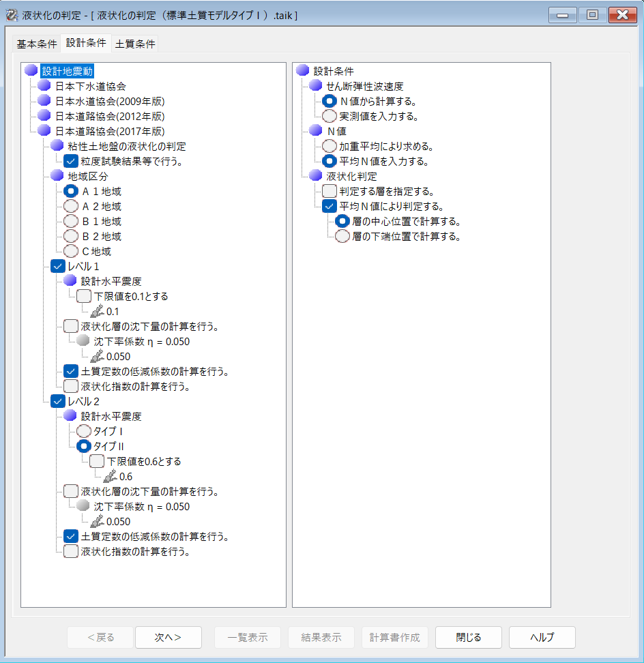644x663 pixels.
Task: Click the purple sphere icon beside 日本下水道協会
Action: point(44,86)
